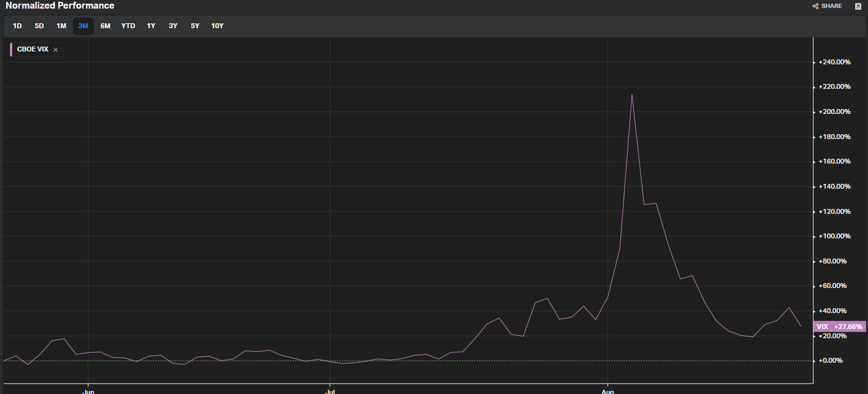Remove CBOE VIX series with the X
This screenshot has width=868, height=394.
click(56, 50)
